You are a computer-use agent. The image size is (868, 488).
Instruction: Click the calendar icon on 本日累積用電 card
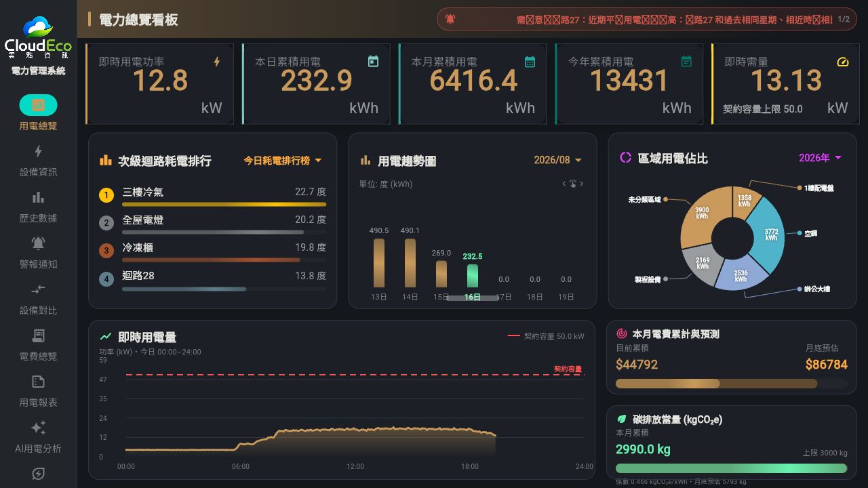[373, 62]
